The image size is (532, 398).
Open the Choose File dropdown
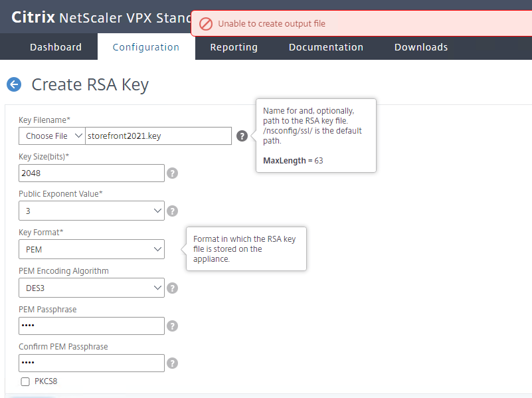coord(51,136)
